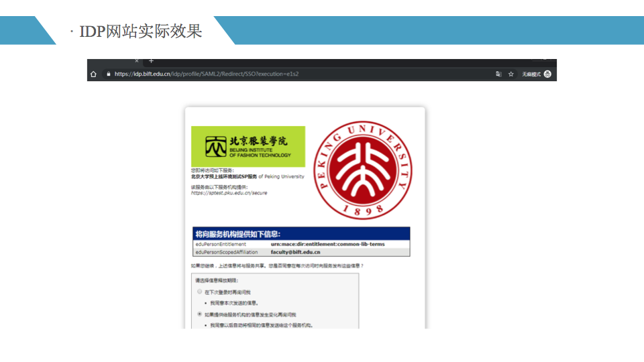The image size is (644, 362).
Task: Click the faculty@bift.edu.cn value
Action: (295, 252)
